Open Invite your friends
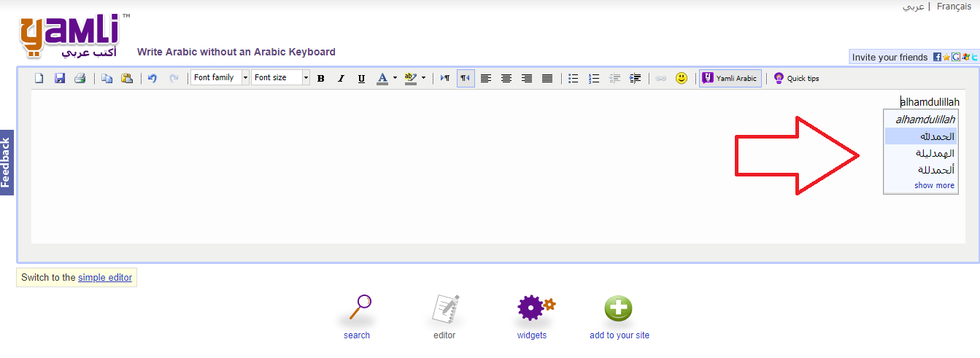 tap(890, 57)
